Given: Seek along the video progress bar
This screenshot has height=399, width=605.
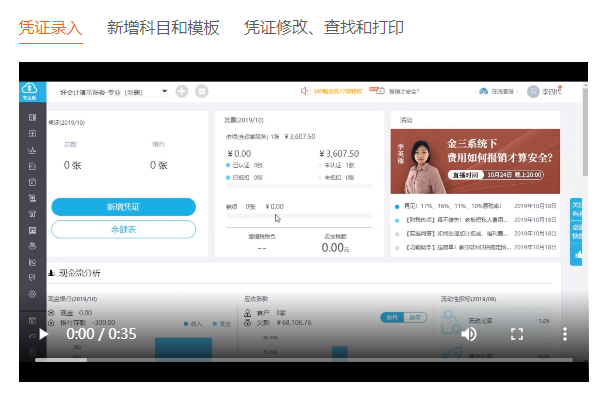Looking at the screenshot, I should coord(304,360).
